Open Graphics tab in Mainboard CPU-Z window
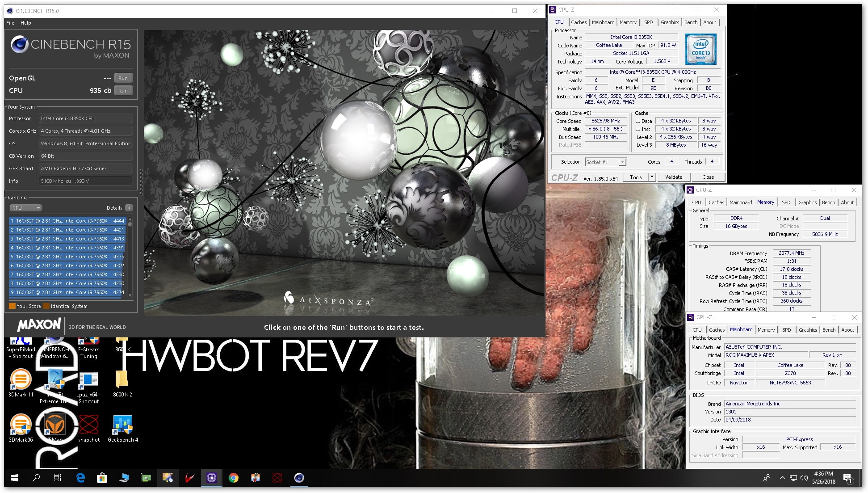868x493 pixels. pos(808,330)
